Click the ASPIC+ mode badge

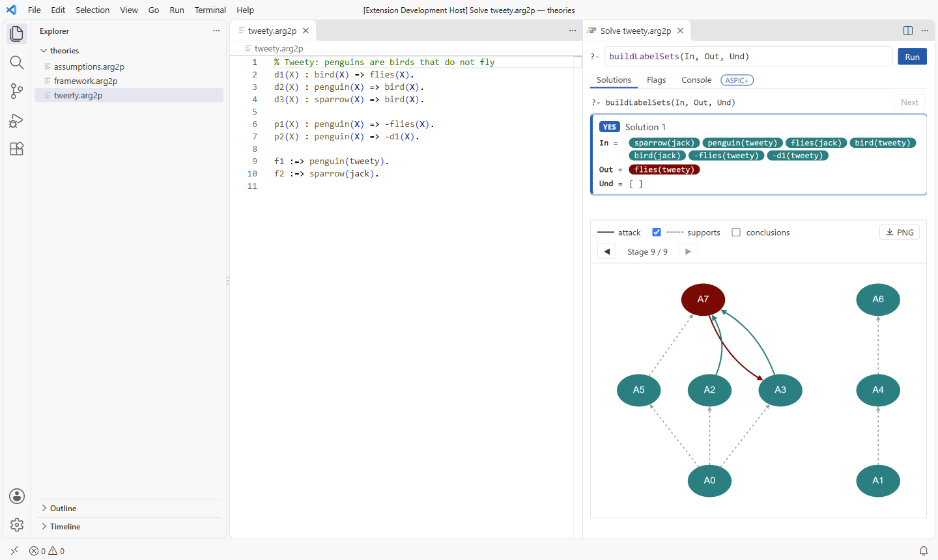[x=737, y=80]
